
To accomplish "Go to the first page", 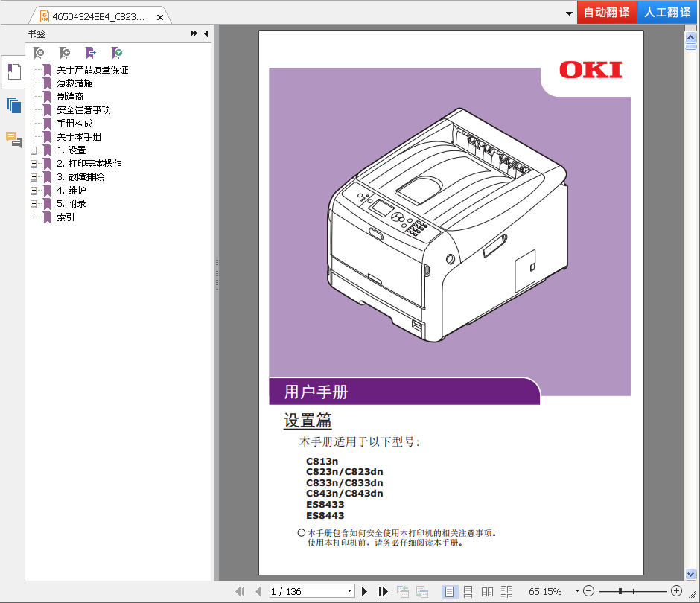I will point(241,591).
